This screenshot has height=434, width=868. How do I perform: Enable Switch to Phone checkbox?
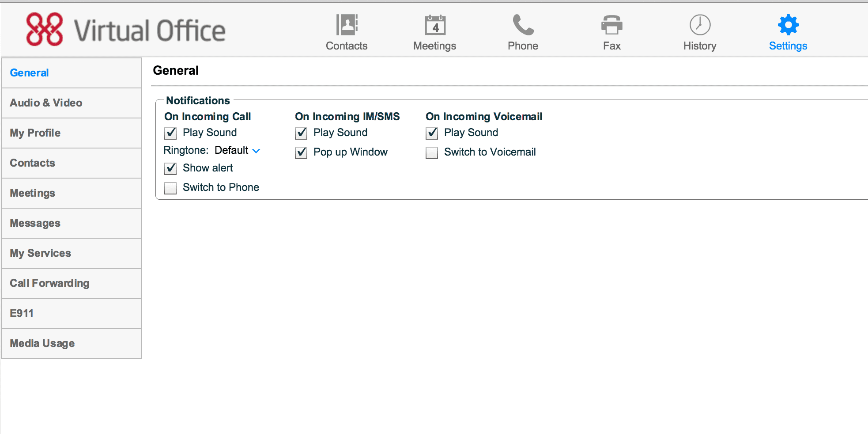[x=170, y=188]
